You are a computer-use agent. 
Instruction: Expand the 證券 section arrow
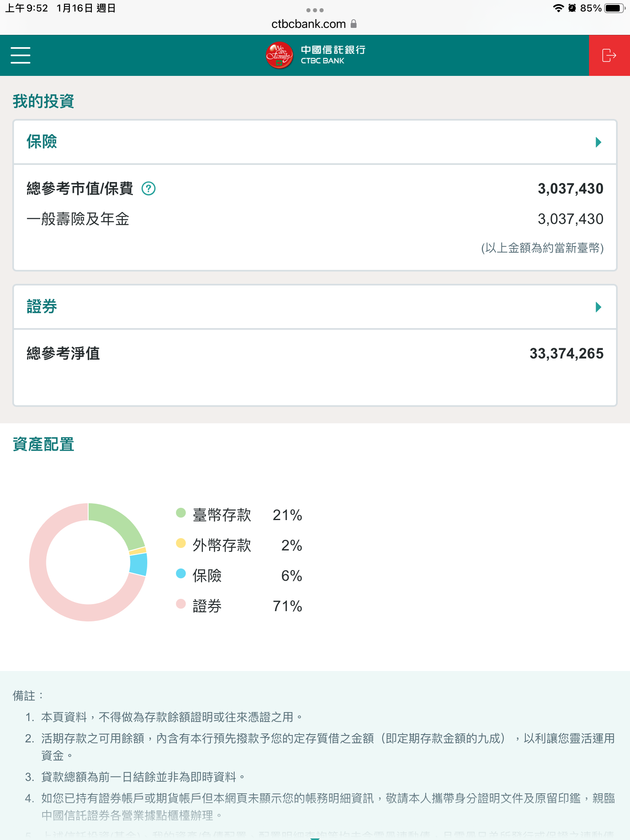(598, 307)
